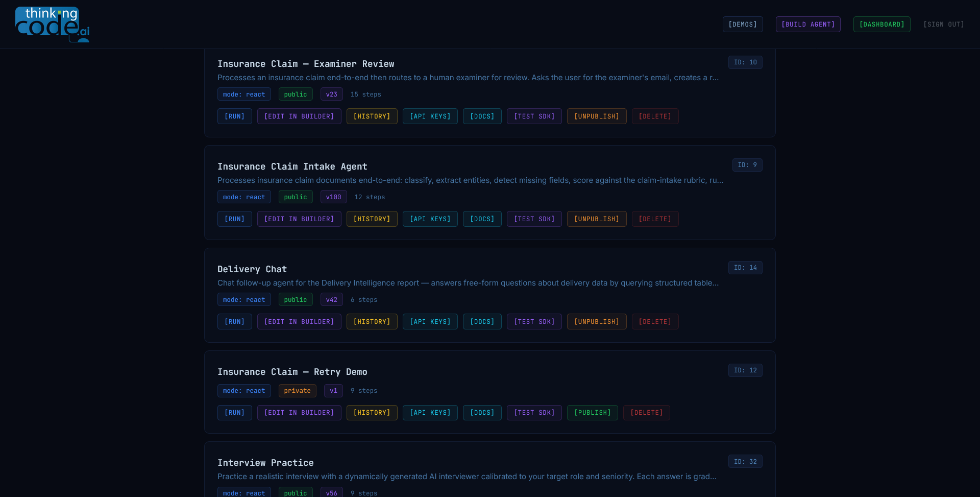The width and height of the screenshot is (980, 497).
Task: Run the Delivery Chat agent
Action: [235, 322]
